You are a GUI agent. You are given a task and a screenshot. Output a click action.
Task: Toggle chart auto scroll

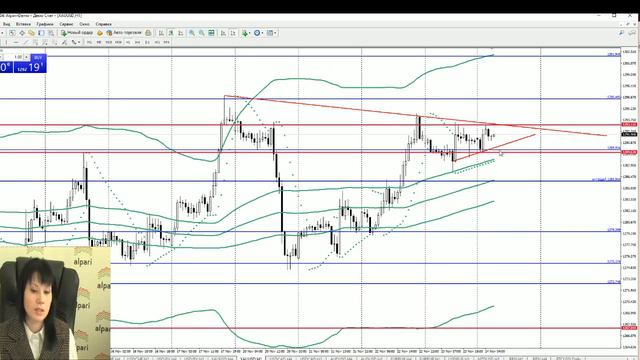223,33
